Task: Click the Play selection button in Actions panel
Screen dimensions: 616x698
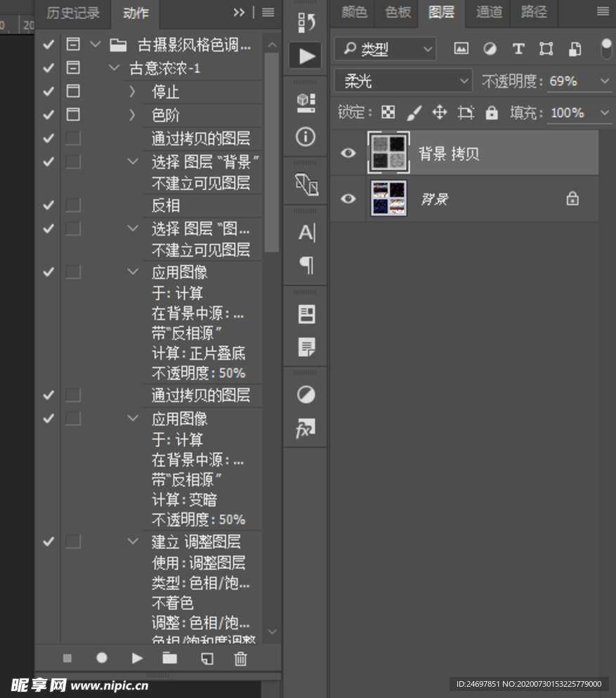Action: (136, 658)
